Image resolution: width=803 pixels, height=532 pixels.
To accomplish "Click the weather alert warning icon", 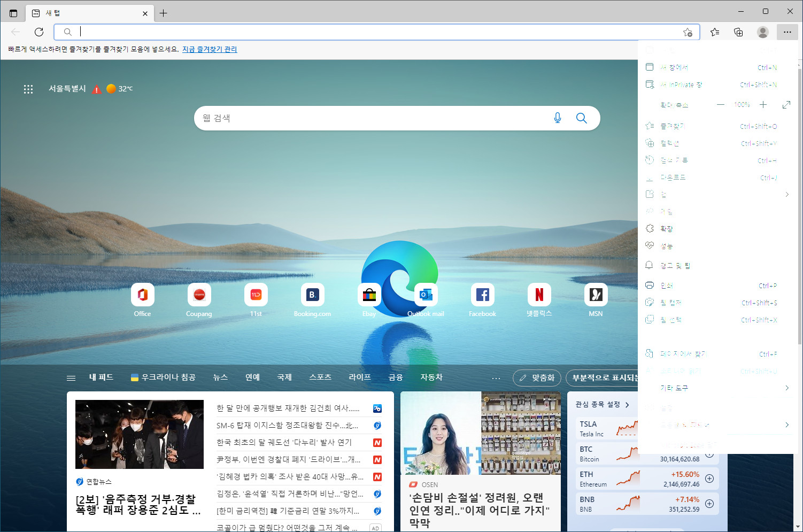I will click(96, 89).
